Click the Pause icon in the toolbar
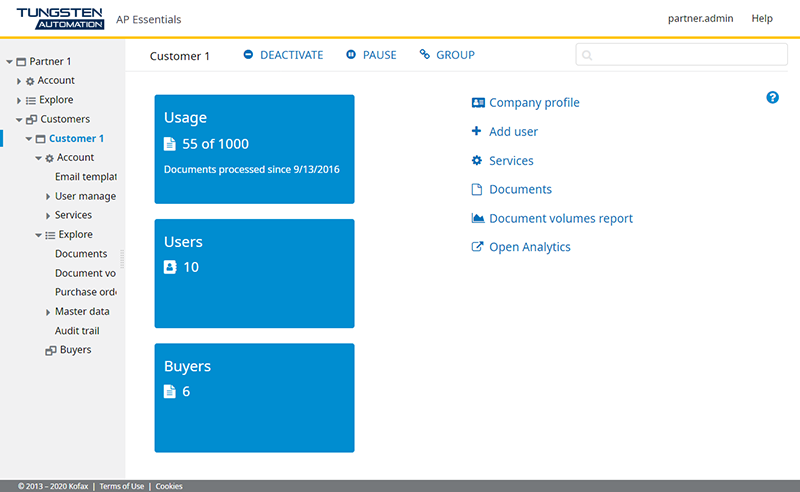800x492 pixels. pos(351,56)
